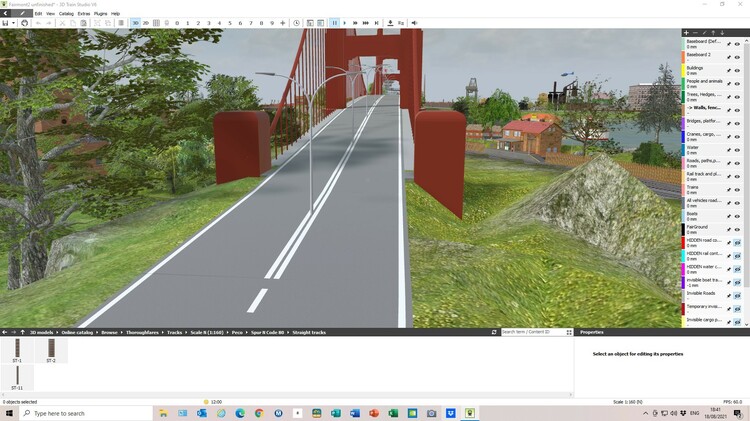Go to 3D models in catalog breadcrumb
The image size is (750, 421).
tap(42, 332)
